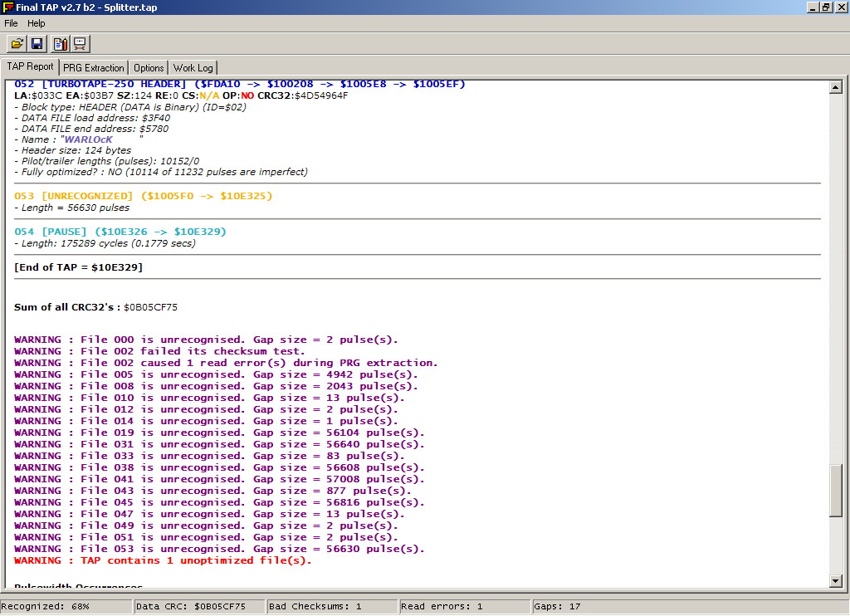Image resolution: width=850 pixels, height=616 pixels.
Task: Restore down the Final TAP window
Action: [826, 7]
